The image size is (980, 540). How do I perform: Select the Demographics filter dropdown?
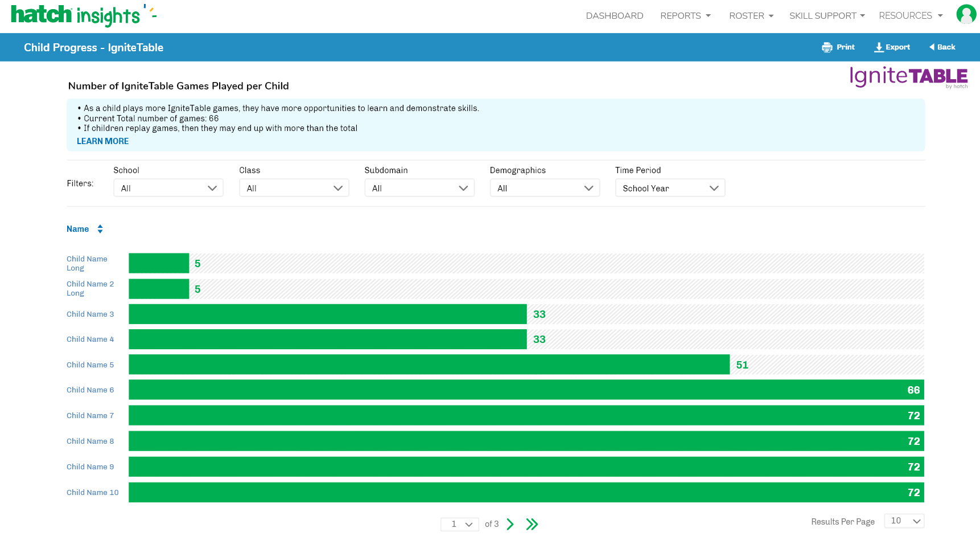click(x=545, y=188)
